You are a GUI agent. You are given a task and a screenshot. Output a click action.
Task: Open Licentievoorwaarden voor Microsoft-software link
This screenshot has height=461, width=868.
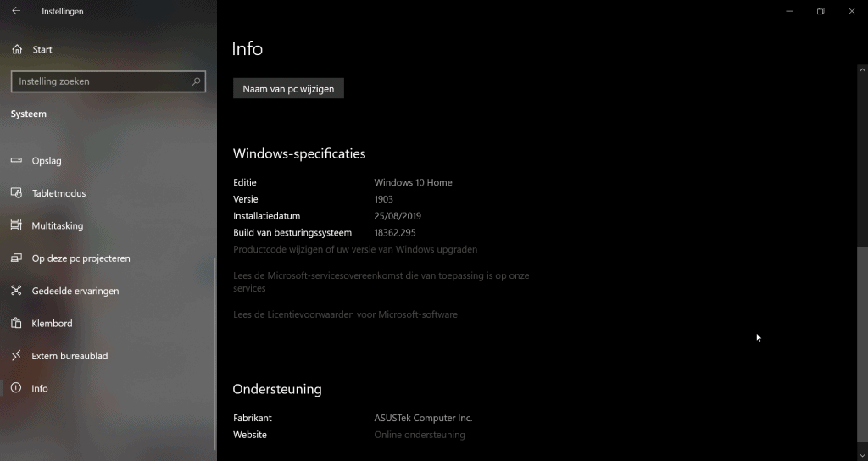[345, 314]
